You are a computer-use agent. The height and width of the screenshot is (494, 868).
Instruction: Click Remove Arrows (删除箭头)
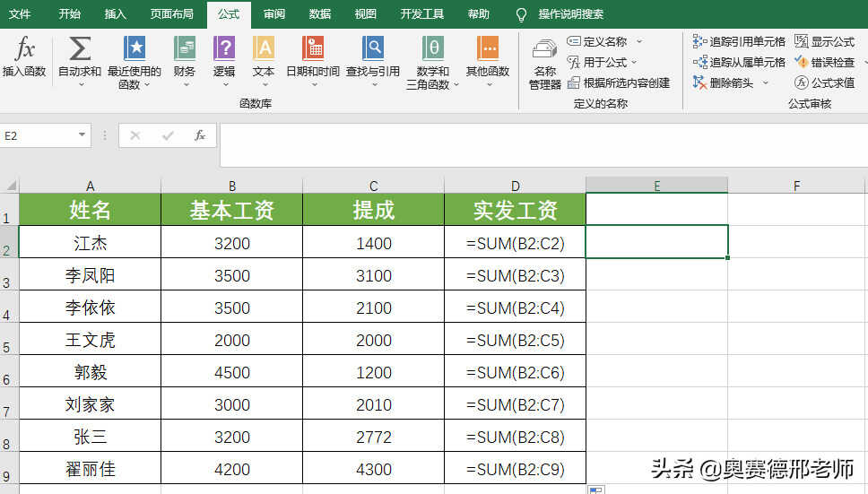(x=723, y=83)
